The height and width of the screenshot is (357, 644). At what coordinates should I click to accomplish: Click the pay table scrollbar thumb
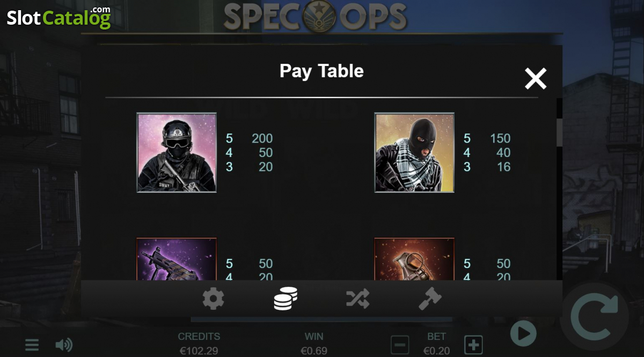coord(559,132)
